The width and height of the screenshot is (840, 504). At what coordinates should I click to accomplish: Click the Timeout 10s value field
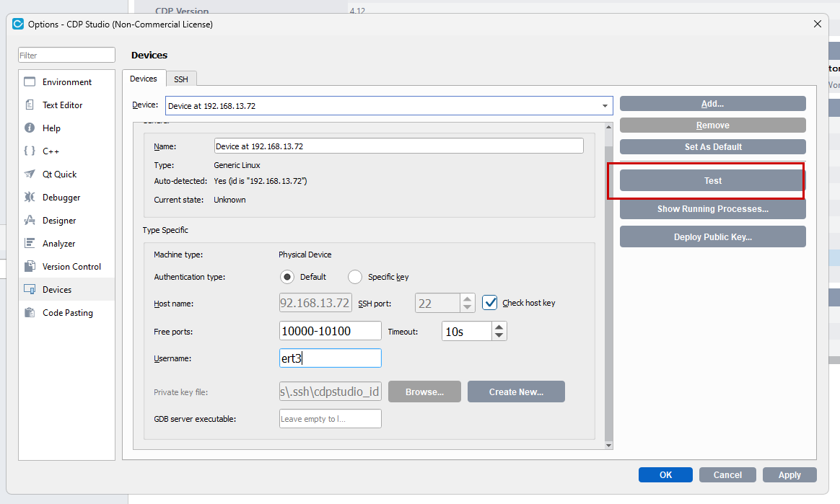click(467, 331)
